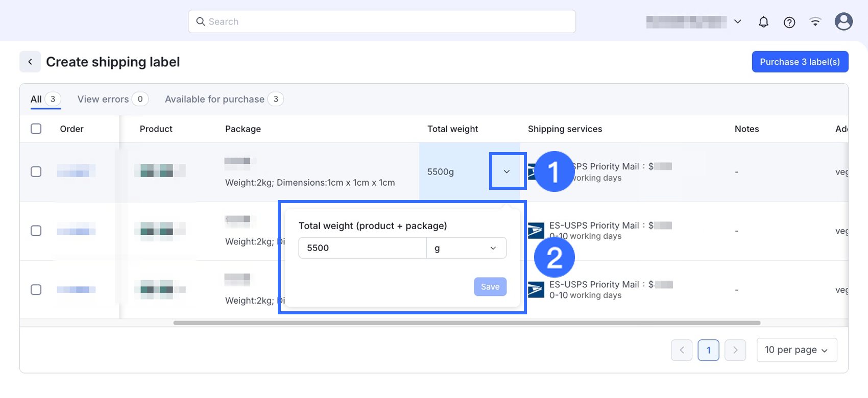Screen dimensions: 868x398
Task: Open the user profile avatar
Action: click(x=843, y=21)
